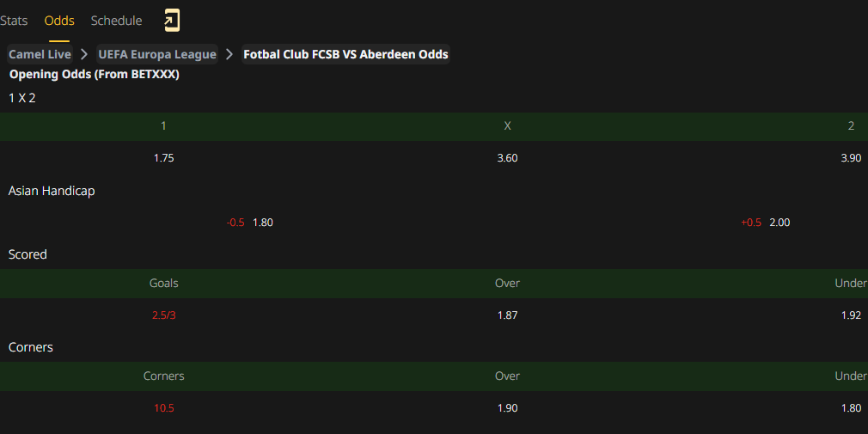The width and height of the screenshot is (868, 434).
Task: Choose goals Over odds 1.87
Action: click(508, 315)
